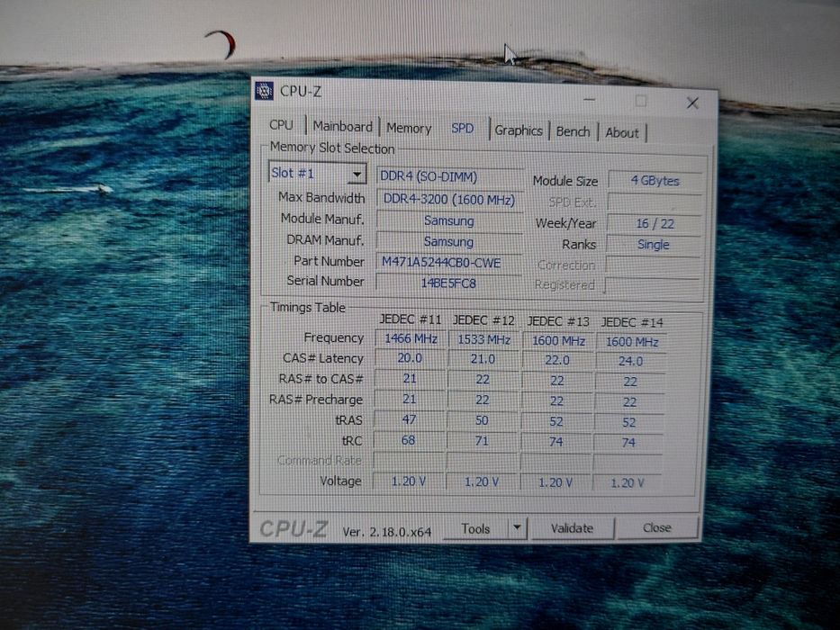Click the Module Manuf. Samsung value
The width and height of the screenshot is (840, 630).
tap(449, 220)
